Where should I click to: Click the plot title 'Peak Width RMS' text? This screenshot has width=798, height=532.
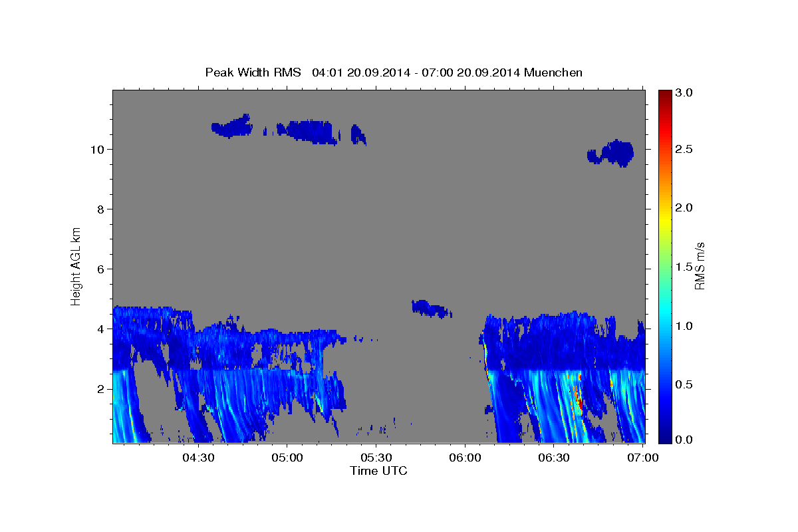pyautogui.click(x=253, y=72)
